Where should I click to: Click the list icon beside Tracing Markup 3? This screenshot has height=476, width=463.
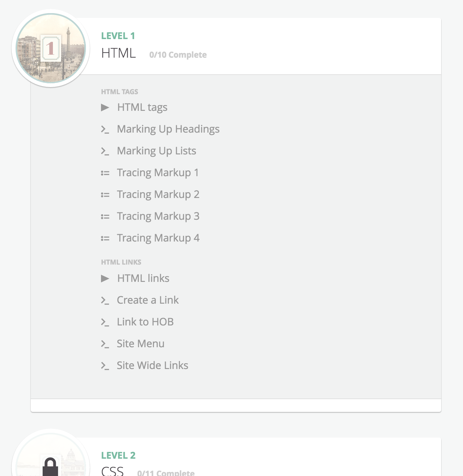pos(105,217)
